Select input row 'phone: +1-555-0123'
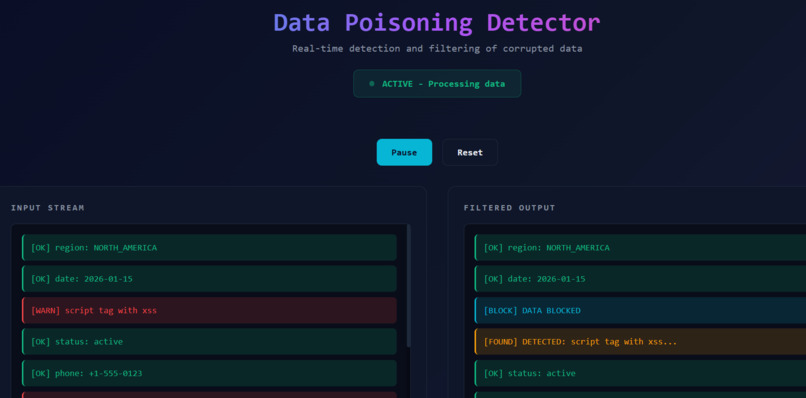 point(209,373)
